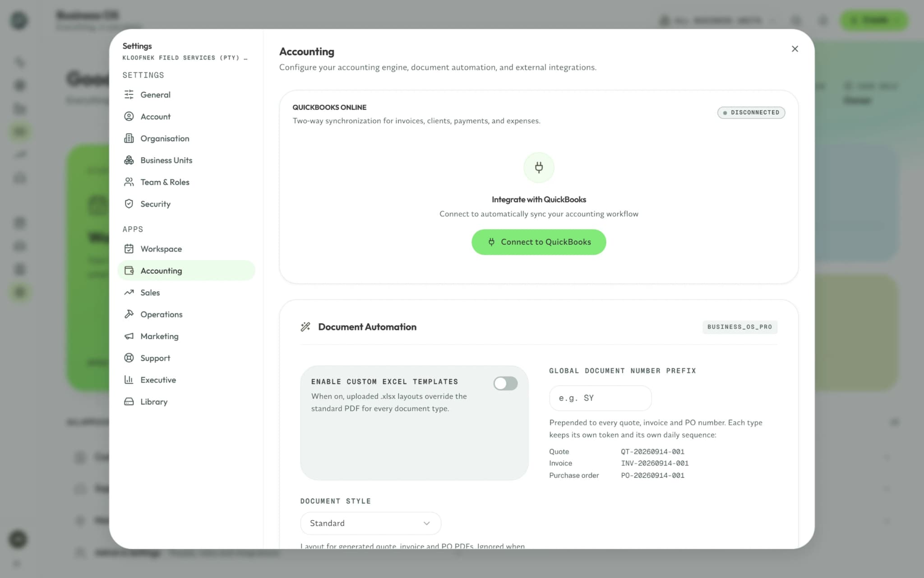924x578 pixels.
Task: Click the KLOOFNEK FIELD SERVICES organisation name
Action: tap(185, 58)
